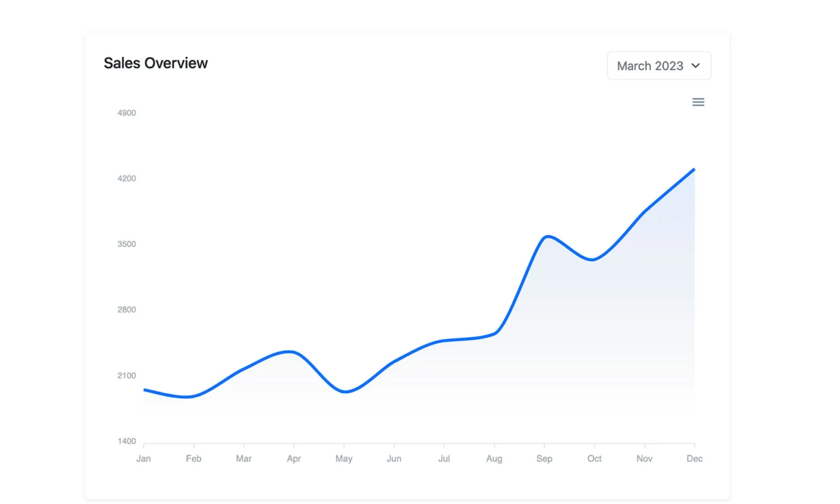Expand the month selection picker
The image size is (840, 504).
tap(659, 65)
